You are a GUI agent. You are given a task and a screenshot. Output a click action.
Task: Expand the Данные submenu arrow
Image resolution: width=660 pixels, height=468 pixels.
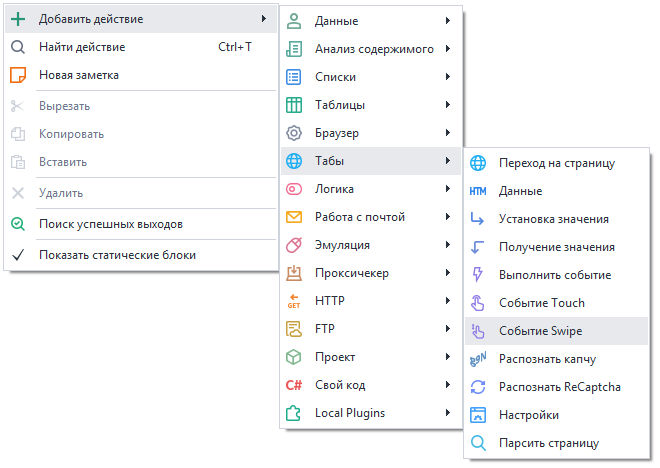[447, 21]
